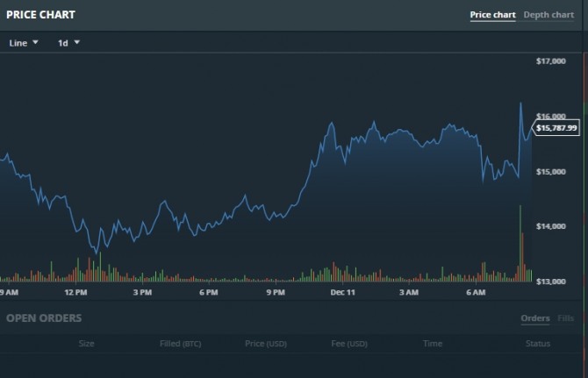Sort by the Filled (BTC) column
This screenshot has height=378, width=588.
(x=181, y=344)
